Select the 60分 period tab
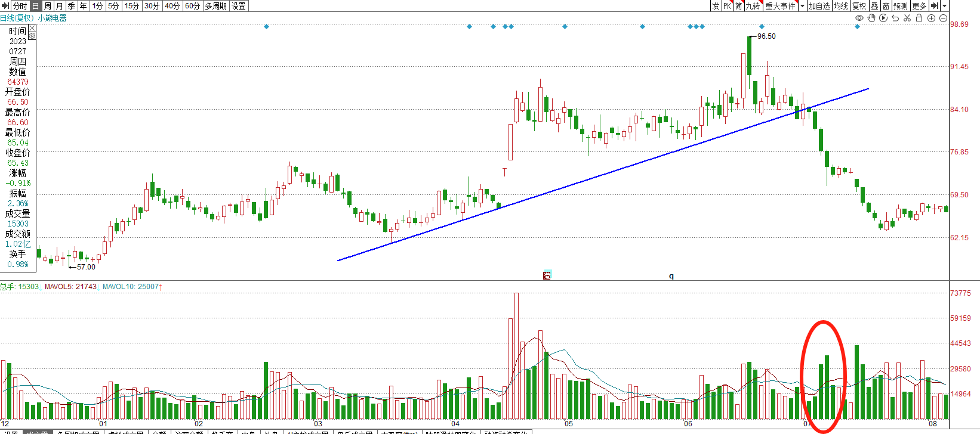 coord(192,6)
